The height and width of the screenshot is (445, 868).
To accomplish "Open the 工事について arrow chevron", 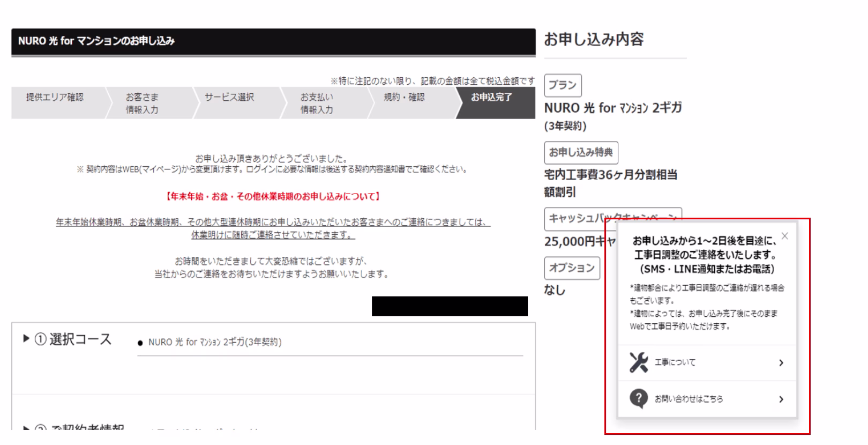I will [x=781, y=363].
